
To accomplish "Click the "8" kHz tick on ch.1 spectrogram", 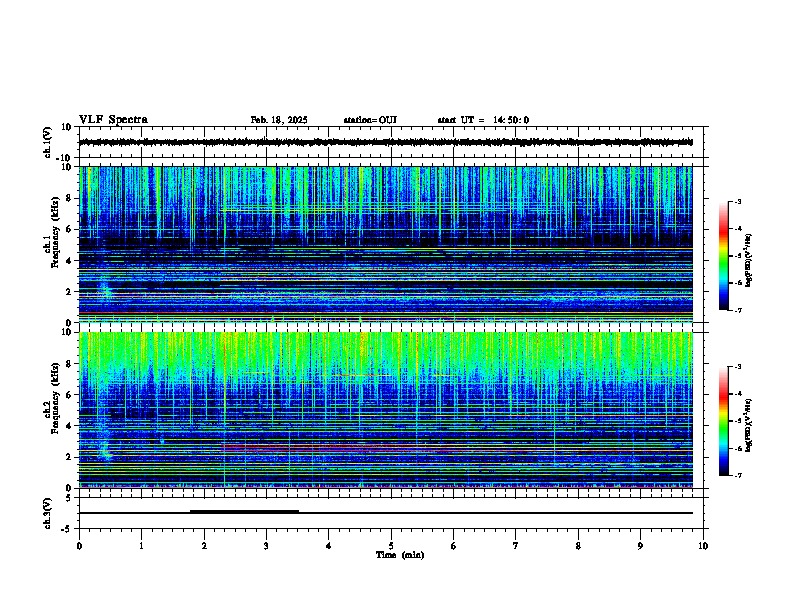I will 70,198.
